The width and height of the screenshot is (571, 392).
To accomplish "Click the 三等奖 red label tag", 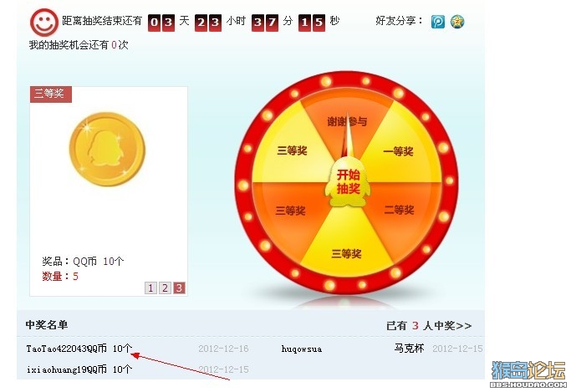I will [51, 94].
